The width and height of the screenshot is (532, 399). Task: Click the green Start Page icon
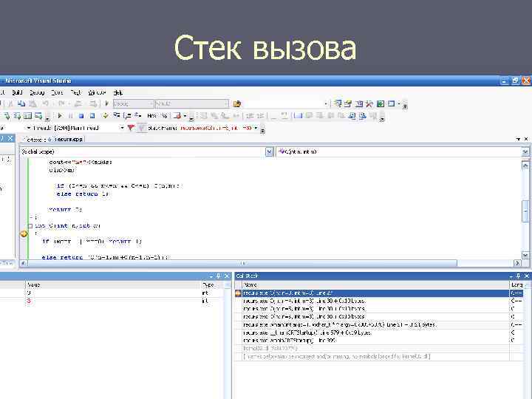(x=381, y=104)
